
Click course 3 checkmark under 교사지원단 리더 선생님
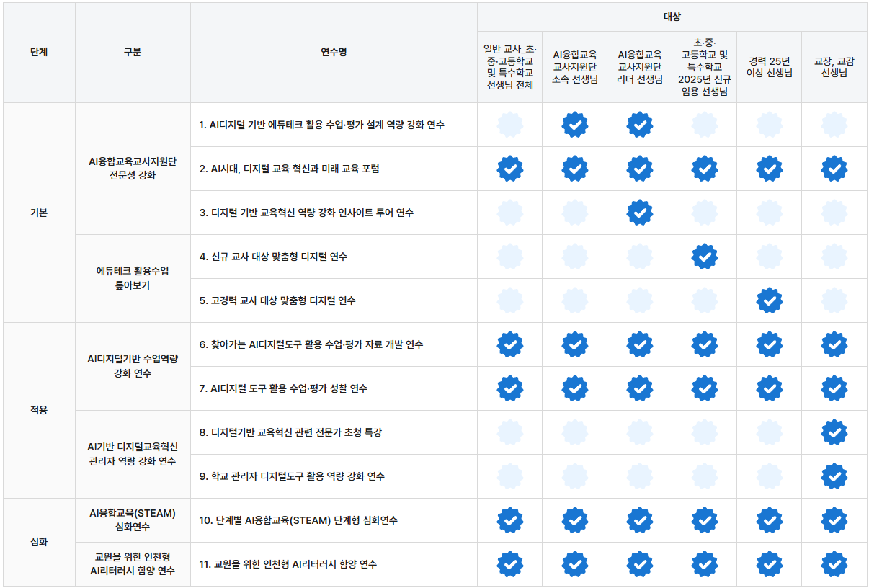pyautogui.click(x=639, y=213)
